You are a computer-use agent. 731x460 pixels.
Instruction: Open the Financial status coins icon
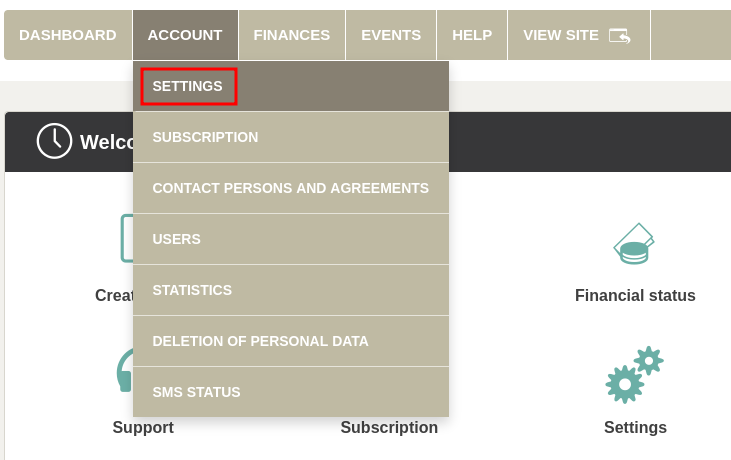coord(634,244)
